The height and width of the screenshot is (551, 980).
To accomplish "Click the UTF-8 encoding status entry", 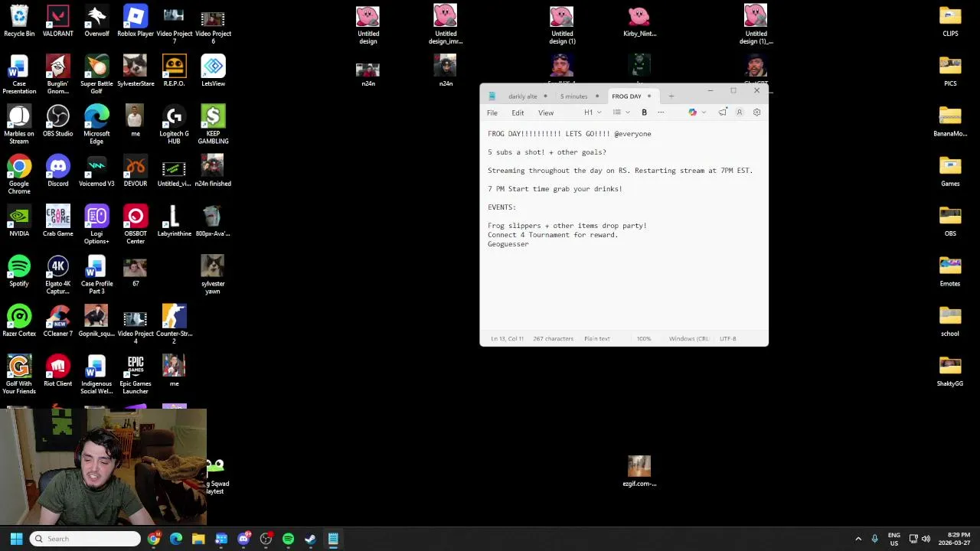I will pyautogui.click(x=727, y=338).
